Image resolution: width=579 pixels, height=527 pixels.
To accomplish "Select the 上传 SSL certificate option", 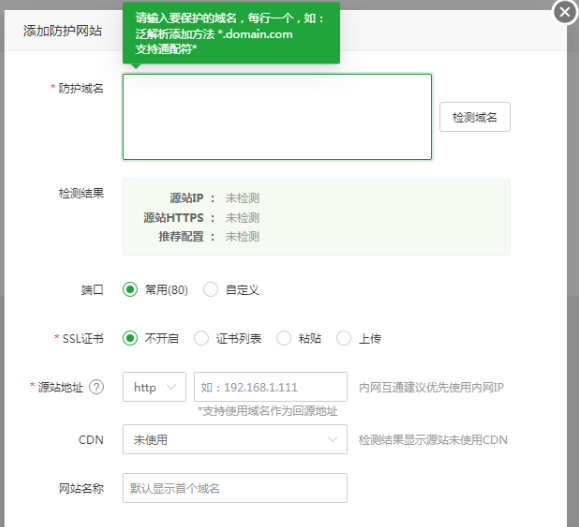I will tap(343, 338).
